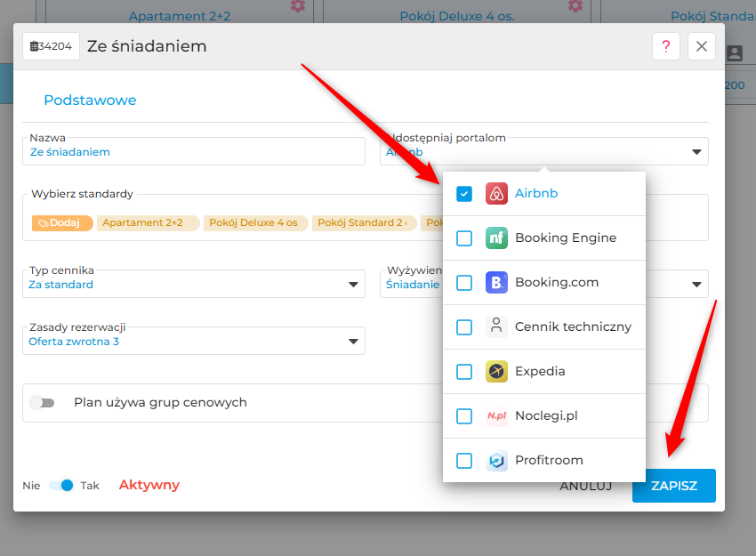Check the Noclegi.pl checkbox
756x556 pixels.
pos(463,416)
